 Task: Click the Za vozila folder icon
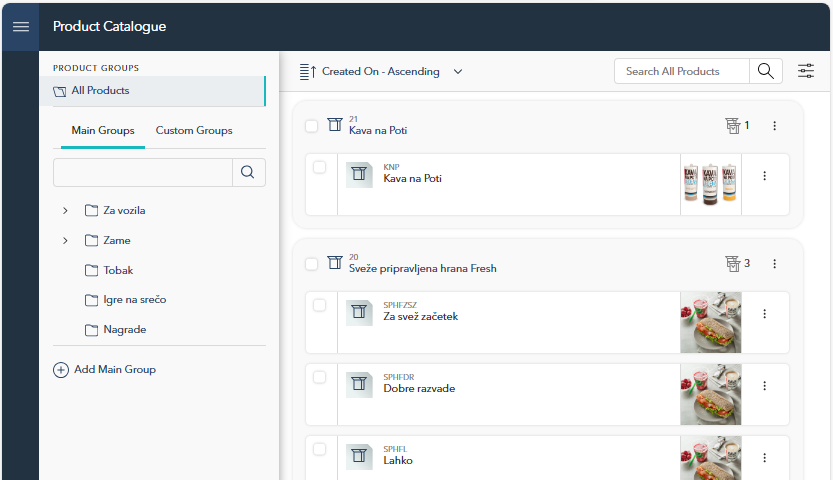[91, 210]
